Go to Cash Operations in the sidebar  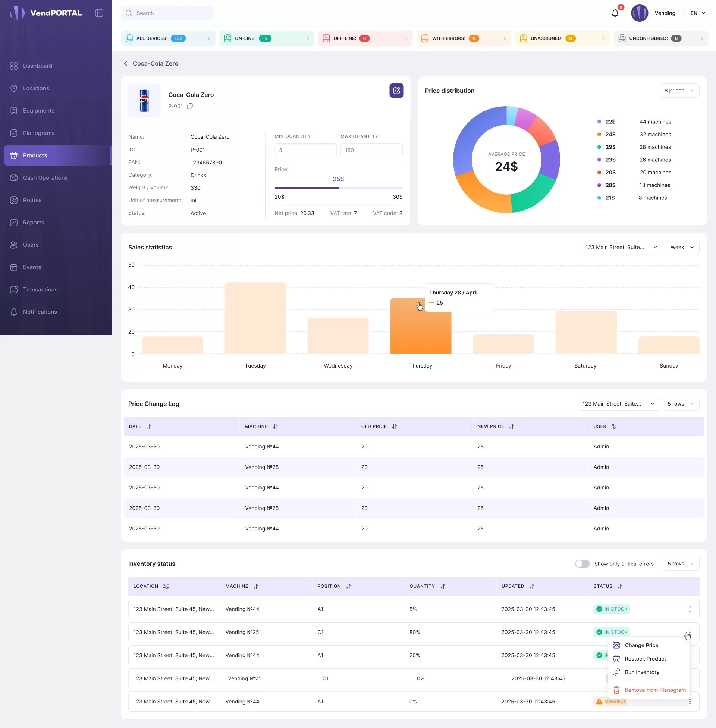45,178
